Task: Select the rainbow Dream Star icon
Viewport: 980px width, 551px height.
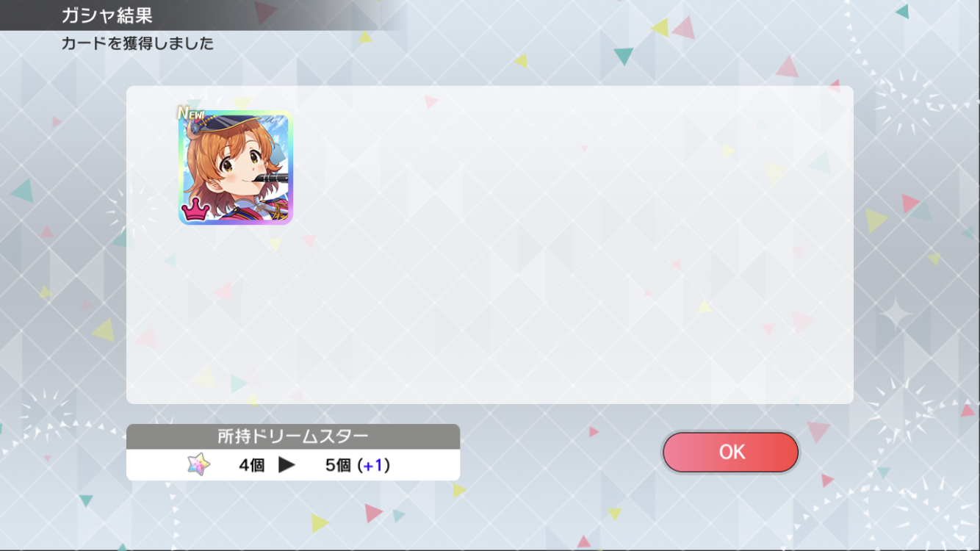Action: [198, 464]
